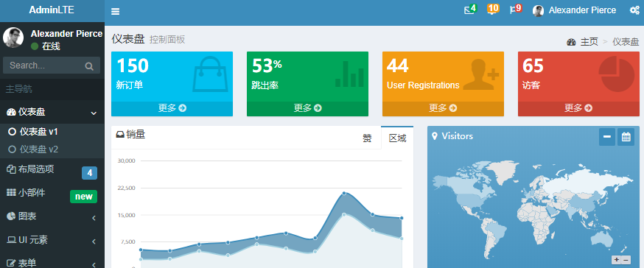Click the 表单 edit icon in sidebar
644x268 pixels.
pos(11,264)
